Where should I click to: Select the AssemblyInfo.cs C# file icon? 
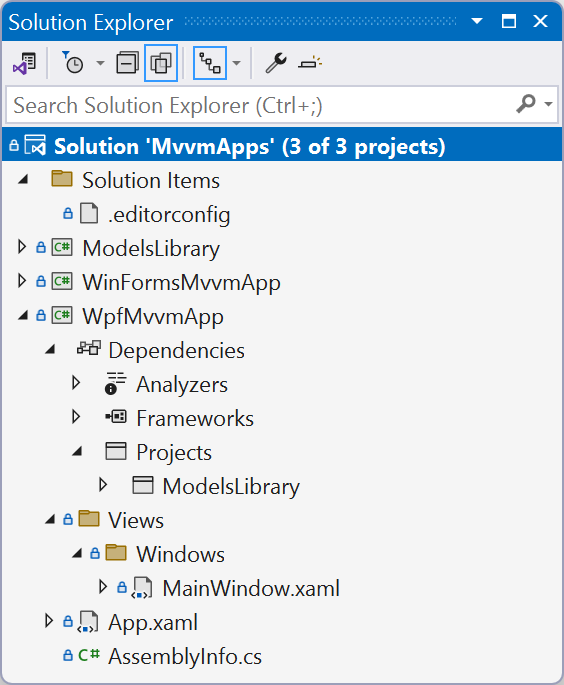[89, 655]
